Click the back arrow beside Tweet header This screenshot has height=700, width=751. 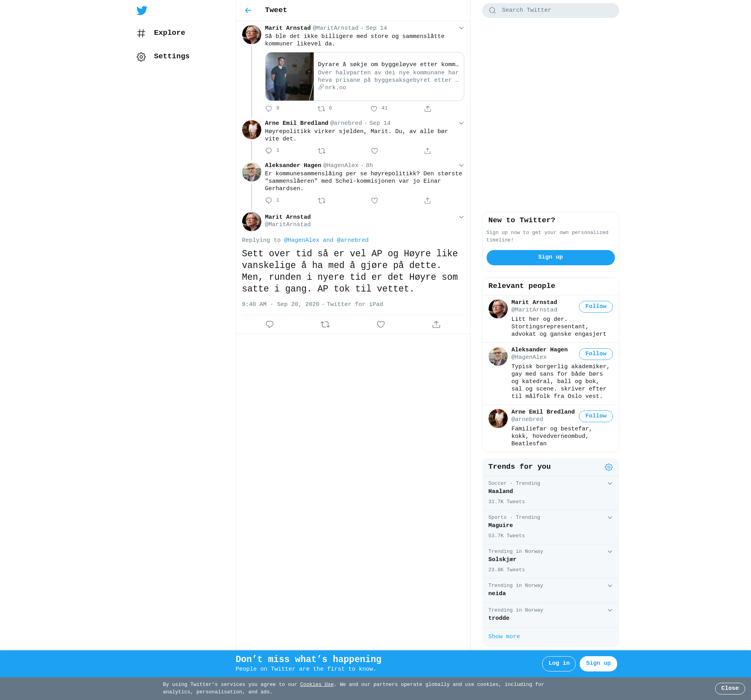[248, 11]
